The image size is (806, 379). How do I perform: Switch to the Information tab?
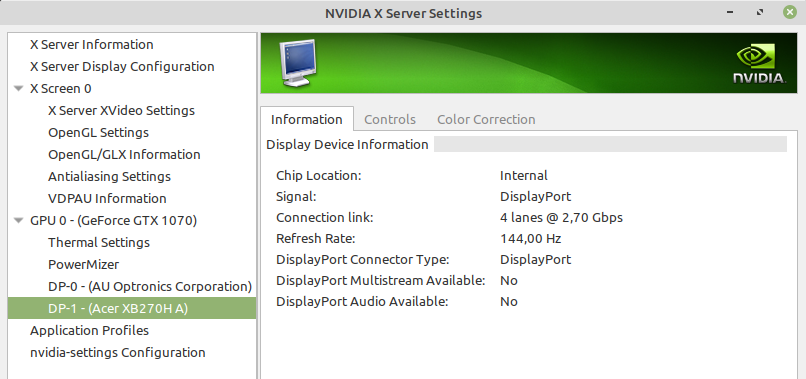[306, 119]
